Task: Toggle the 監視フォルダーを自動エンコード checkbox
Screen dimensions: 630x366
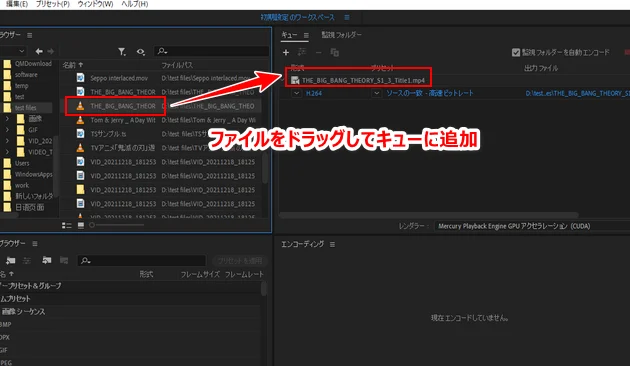Action: coord(516,52)
